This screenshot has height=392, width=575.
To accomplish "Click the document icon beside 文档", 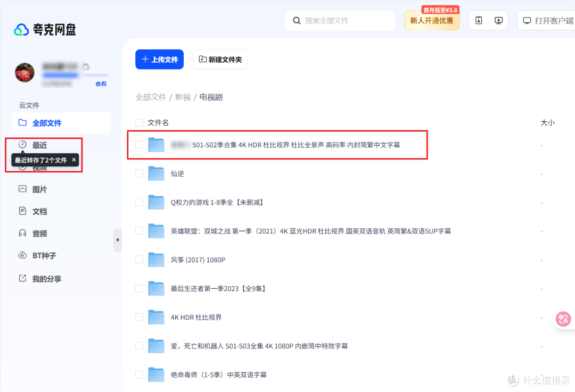I will pyautogui.click(x=22, y=211).
